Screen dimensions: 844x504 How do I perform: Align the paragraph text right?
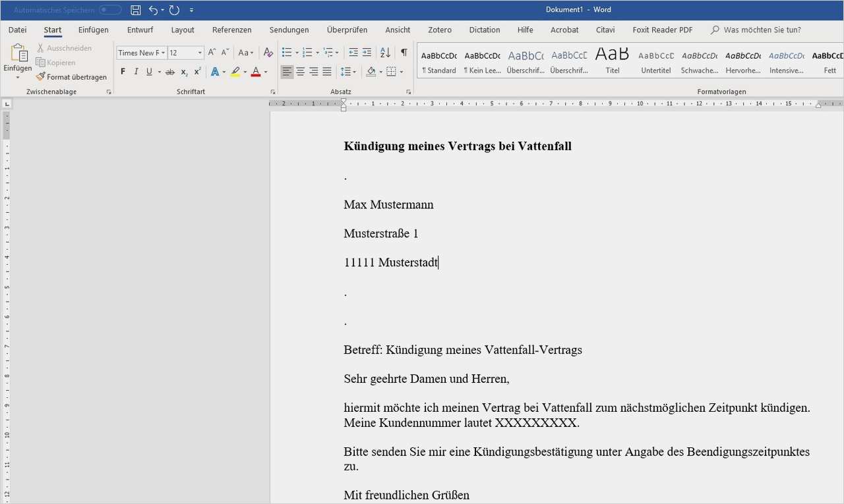point(314,72)
